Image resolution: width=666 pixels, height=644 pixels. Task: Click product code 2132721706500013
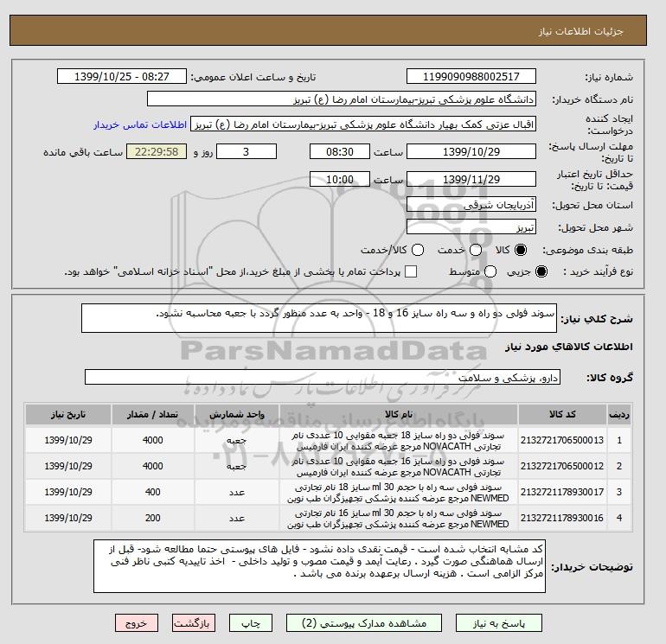coord(562,440)
